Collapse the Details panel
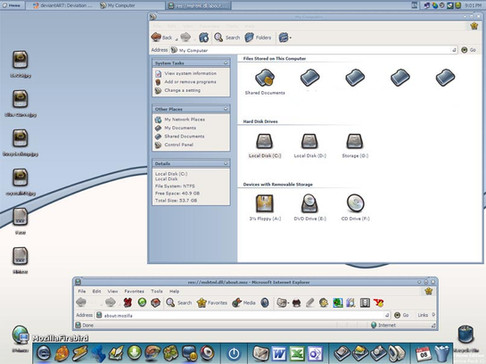Screen dimensions: 486x364 click(226, 163)
